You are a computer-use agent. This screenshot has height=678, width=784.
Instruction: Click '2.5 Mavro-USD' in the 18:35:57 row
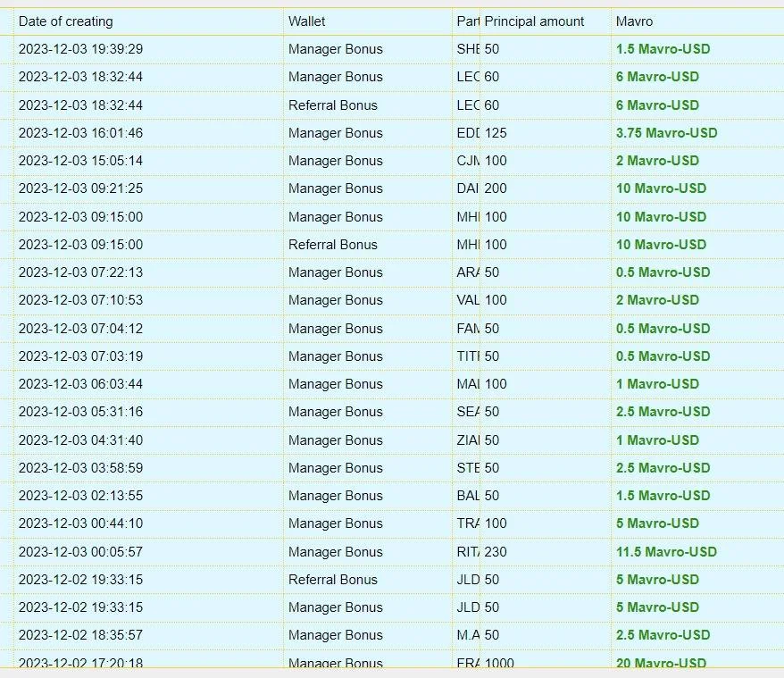coord(663,634)
